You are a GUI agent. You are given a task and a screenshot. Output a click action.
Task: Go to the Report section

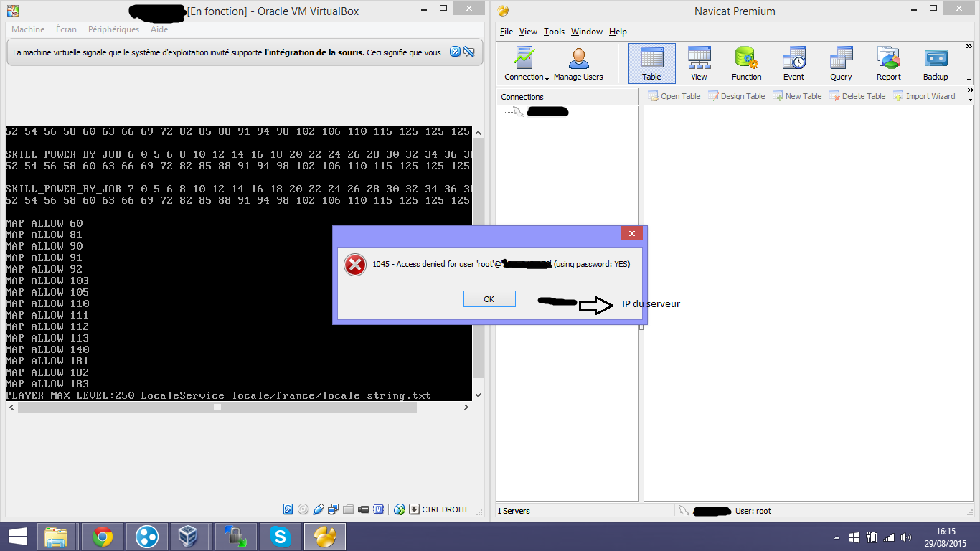tap(888, 64)
